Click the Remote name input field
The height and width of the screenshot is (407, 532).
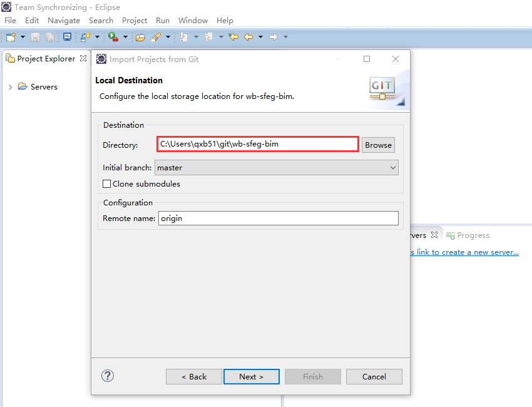pos(279,219)
